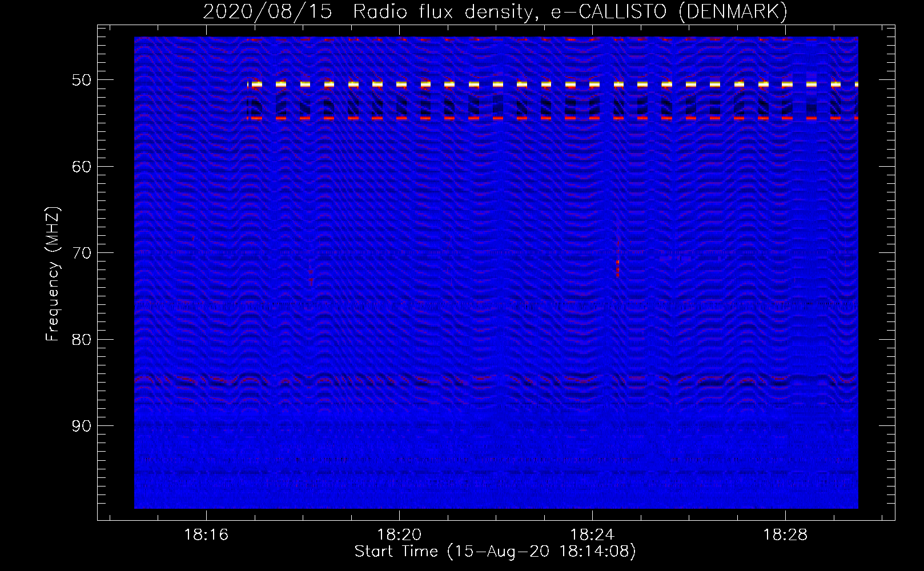Click the 80 frequency tick label
The width and height of the screenshot is (924, 571).
82,340
